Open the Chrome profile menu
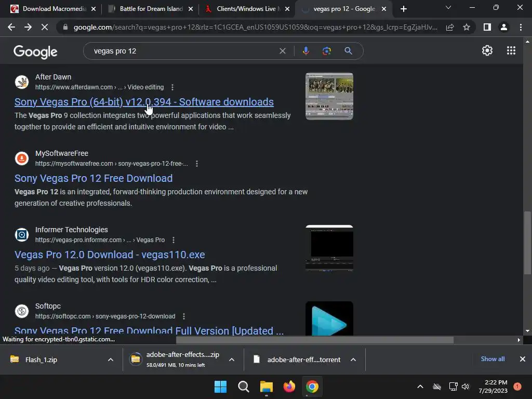This screenshot has width=532, height=399. coord(504,27)
